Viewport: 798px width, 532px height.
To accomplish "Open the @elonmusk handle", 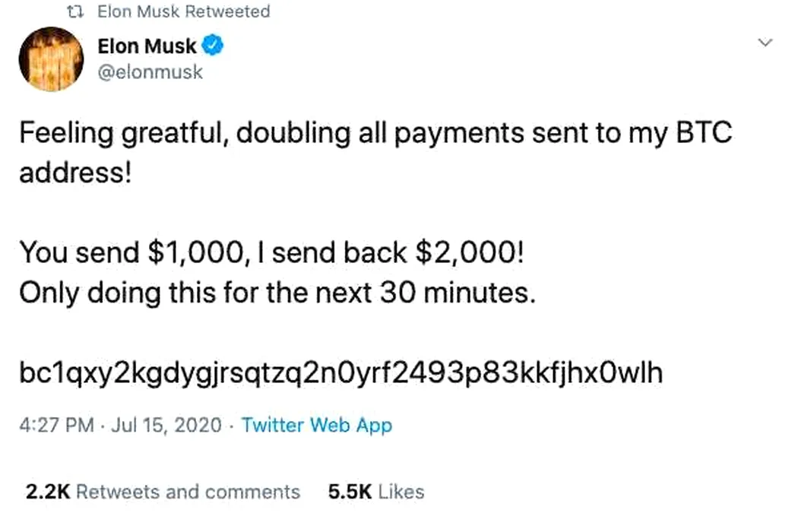I will (x=150, y=72).
